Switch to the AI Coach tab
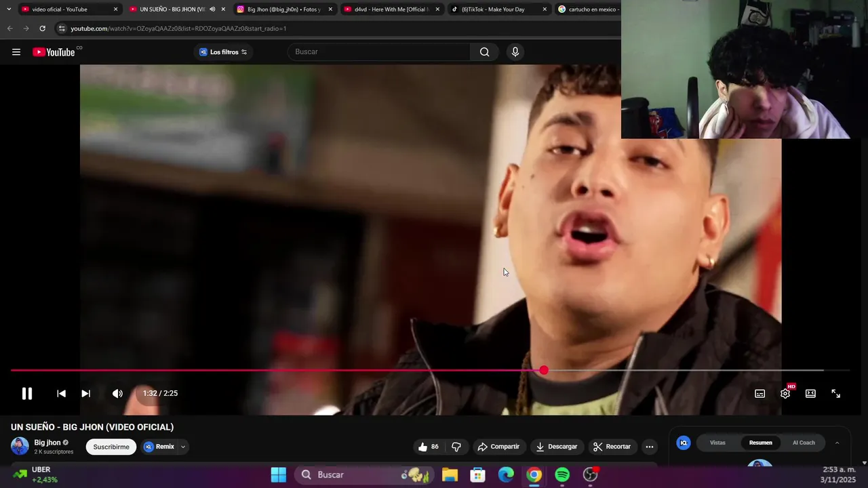The width and height of the screenshot is (868, 488). 804,443
